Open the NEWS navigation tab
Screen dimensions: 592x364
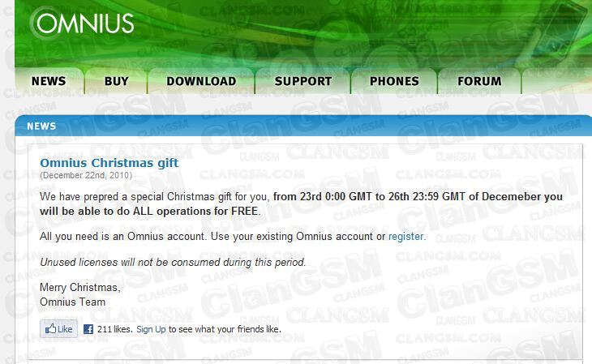click(x=49, y=81)
